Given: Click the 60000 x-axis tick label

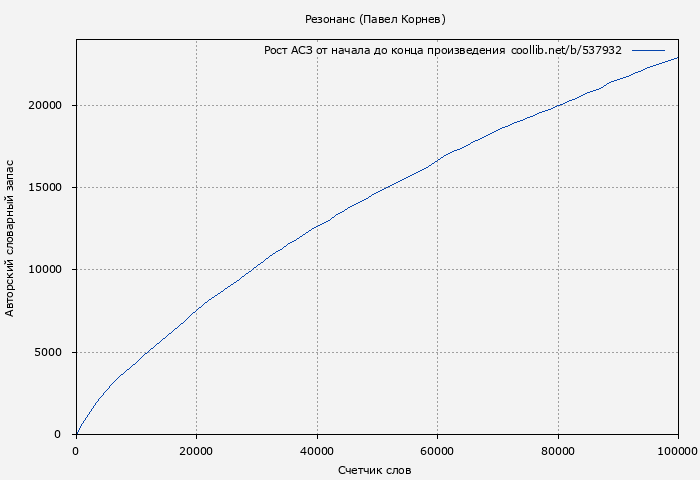Looking at the screenshot, I should tap(437, 451).
